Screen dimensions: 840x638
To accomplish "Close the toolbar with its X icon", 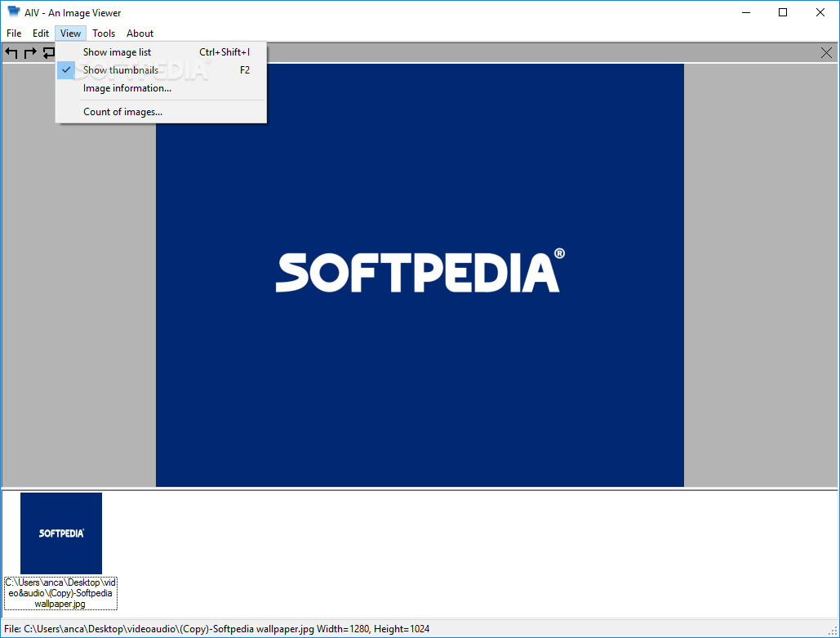I will 826,52.
